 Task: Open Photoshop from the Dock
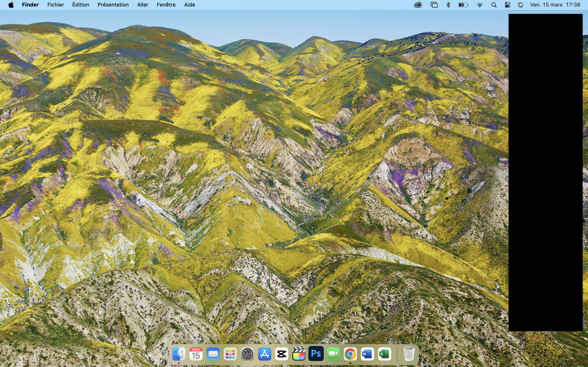click(x=316, y=354)
